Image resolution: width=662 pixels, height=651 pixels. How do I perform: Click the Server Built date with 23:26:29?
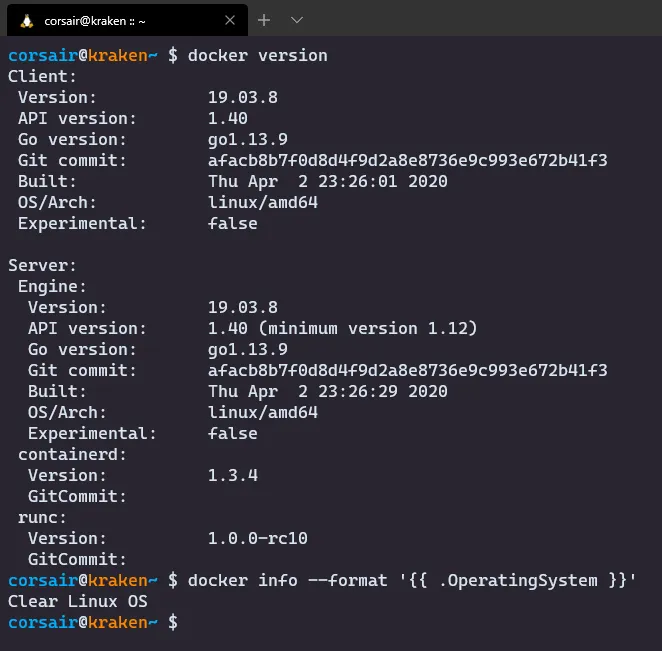click(327, 391)
